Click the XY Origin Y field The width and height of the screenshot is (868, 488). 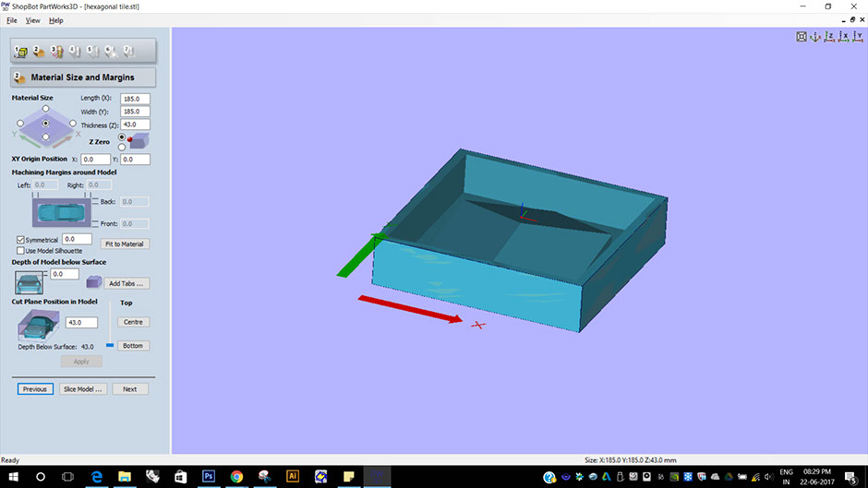point(135,160)
